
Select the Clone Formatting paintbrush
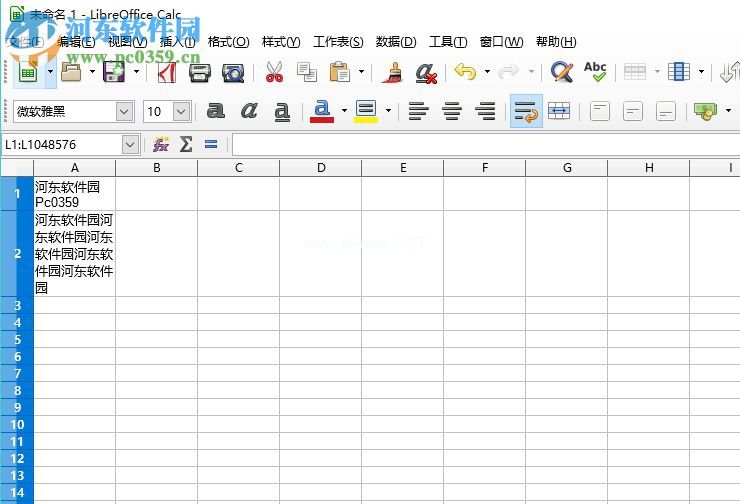tap(393, 72)
